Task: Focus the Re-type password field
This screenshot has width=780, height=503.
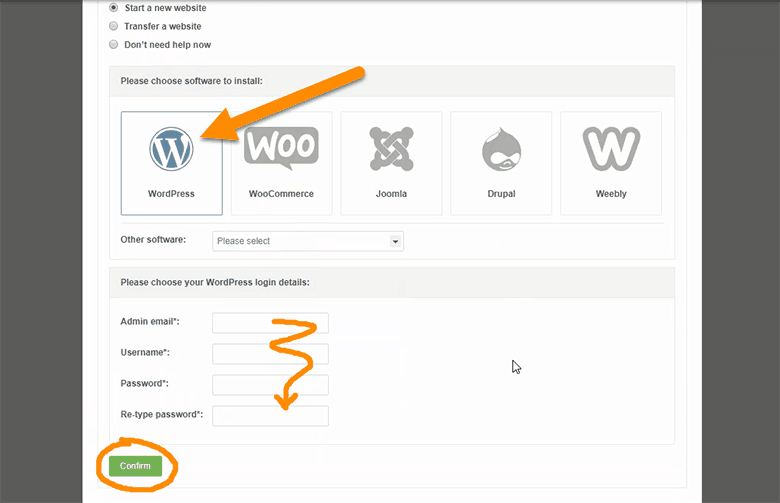Action: point(271,416)
